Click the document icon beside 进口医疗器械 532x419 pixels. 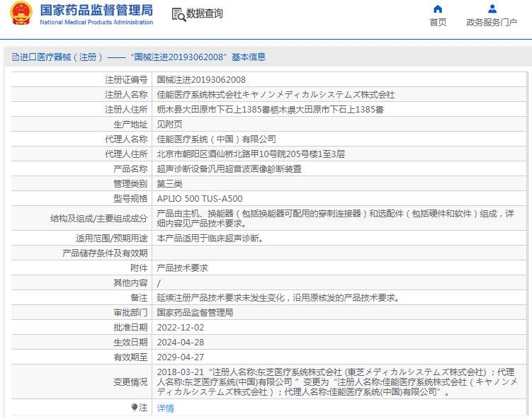(x=16, y=57)
